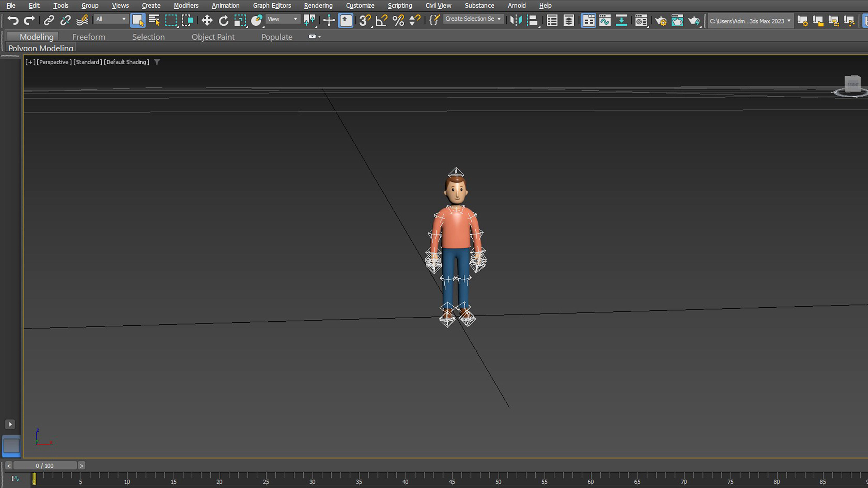
Task: Open the Graph Editors menu
Action: pos(272,5)
